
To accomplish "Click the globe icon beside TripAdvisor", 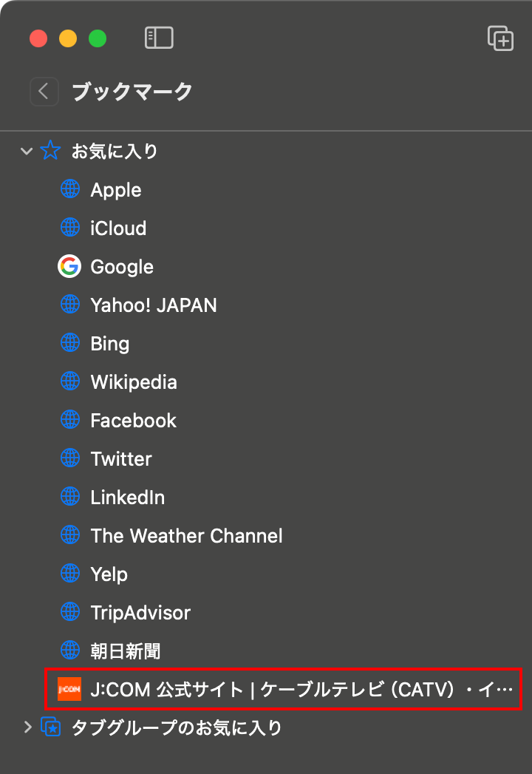I will pyautogui.click(x=70, y=612).
